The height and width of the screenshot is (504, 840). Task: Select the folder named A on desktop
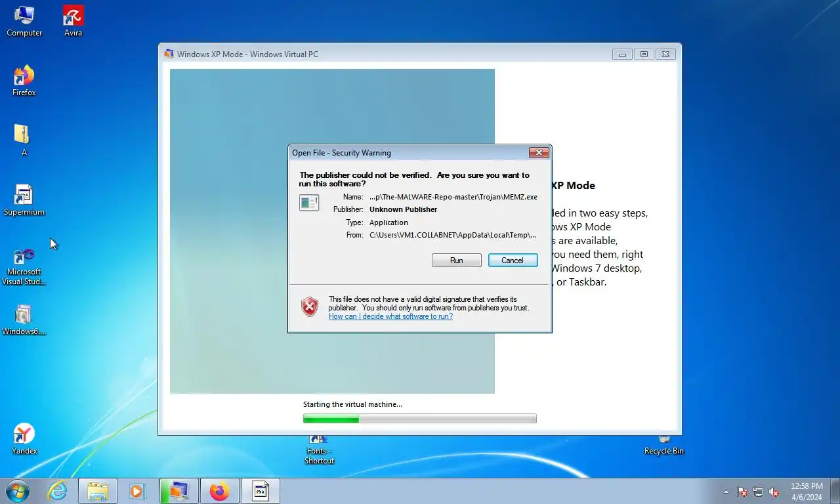coord(24,140)
